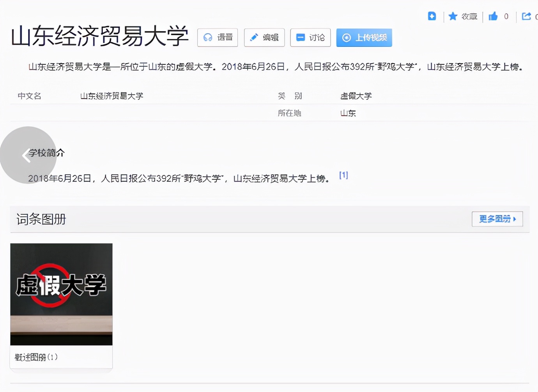Screen dimensions: 538x392
Task: Open reference citation [1]
Action: click(x=343, y=175)
